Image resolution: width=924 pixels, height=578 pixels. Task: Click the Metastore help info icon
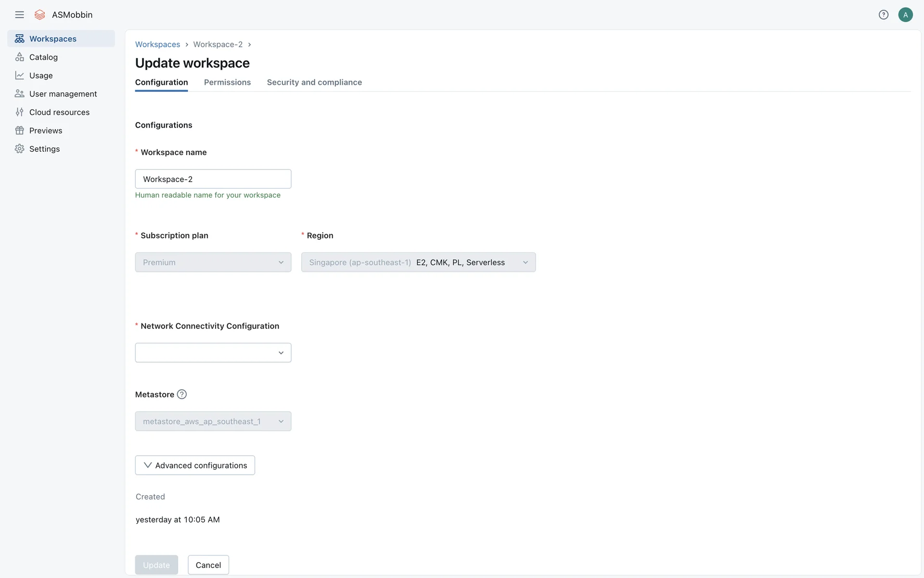pyautogui.click(x=181, y=394)
